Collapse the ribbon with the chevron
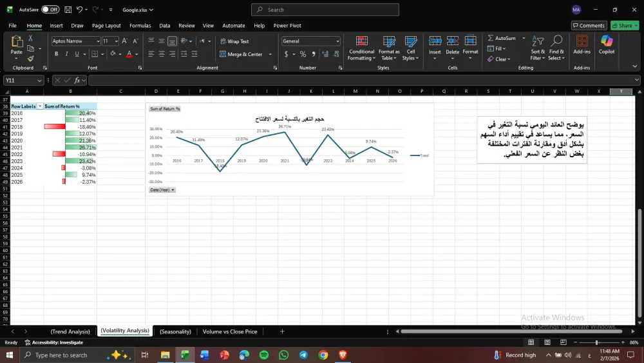Viewport: 644px width, 363px height. click(x=634, y=66)
